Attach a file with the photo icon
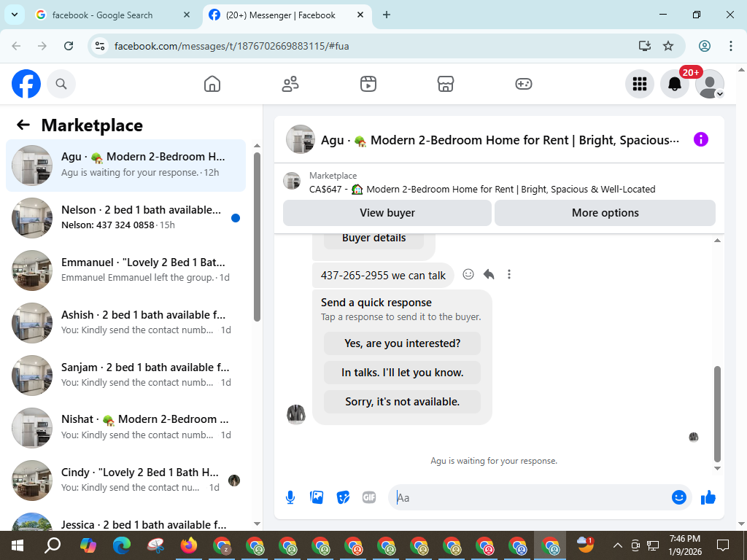Screen dimensions: 747x560 click(317, 497)
